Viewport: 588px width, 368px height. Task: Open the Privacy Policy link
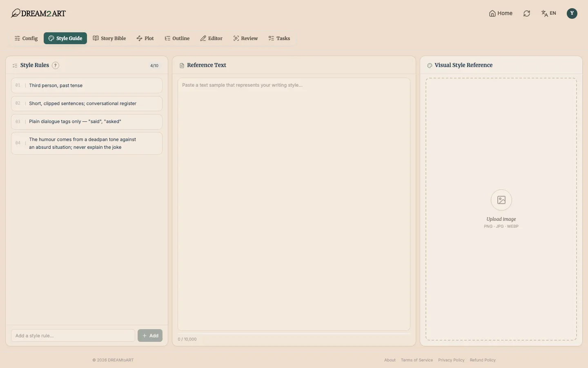pos(451,360)
